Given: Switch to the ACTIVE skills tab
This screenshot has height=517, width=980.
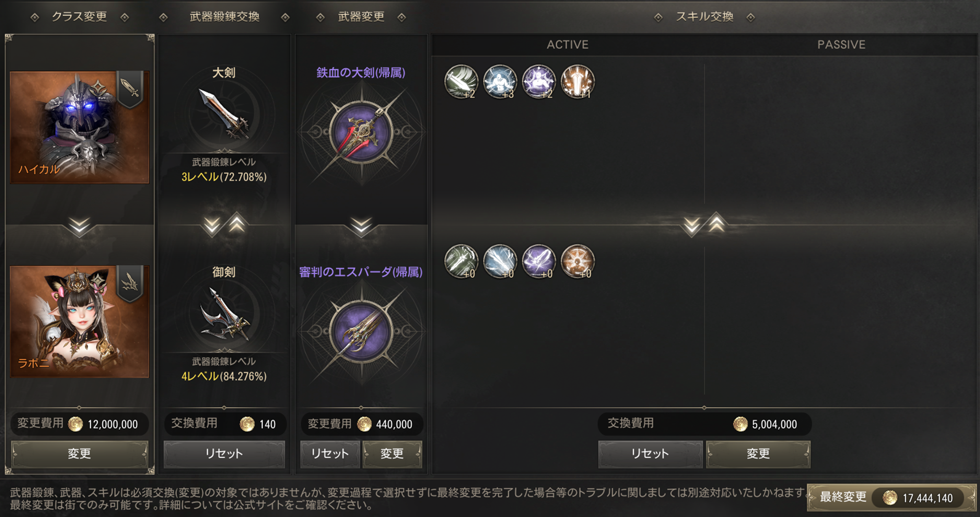Looking at the screenshot, I should tap(568, 44).
